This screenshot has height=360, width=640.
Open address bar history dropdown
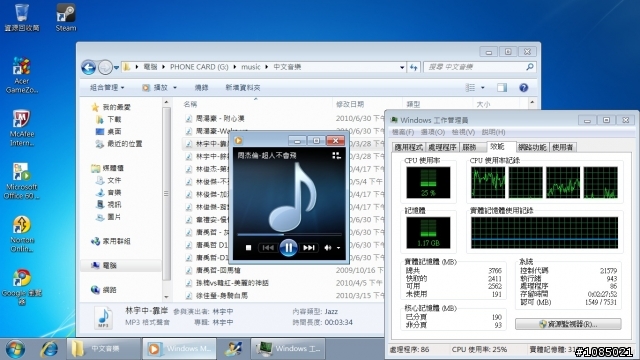tap(402, 67)
